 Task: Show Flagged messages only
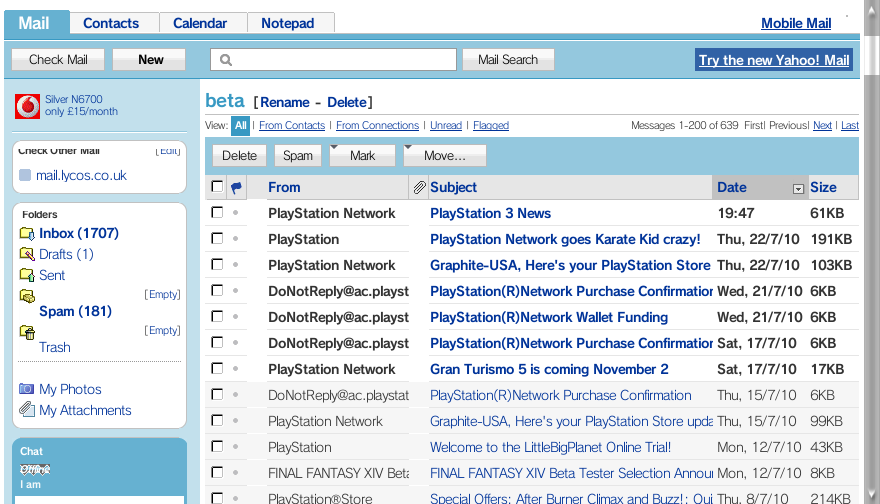[491, 125]
